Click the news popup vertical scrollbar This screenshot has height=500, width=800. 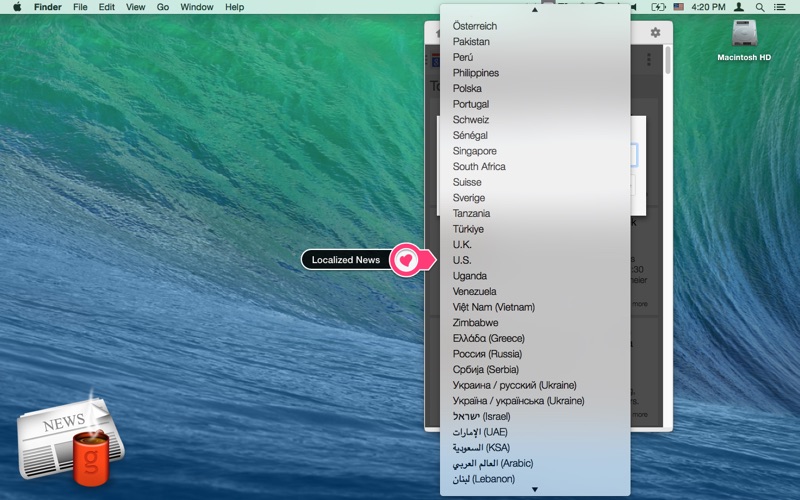pyautogui.click(x=667, y=60)
